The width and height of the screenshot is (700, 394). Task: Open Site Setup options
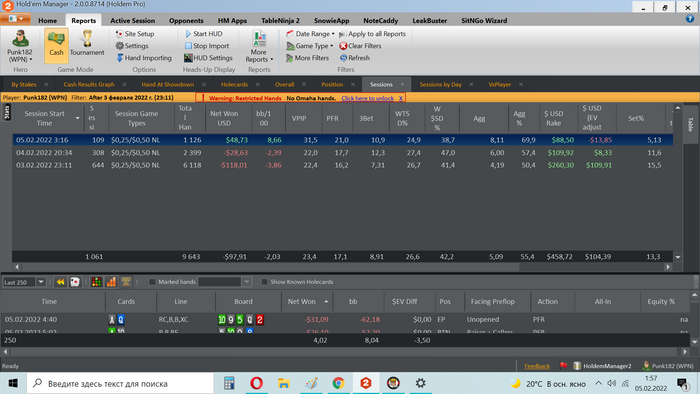click(x=135, y=34)
